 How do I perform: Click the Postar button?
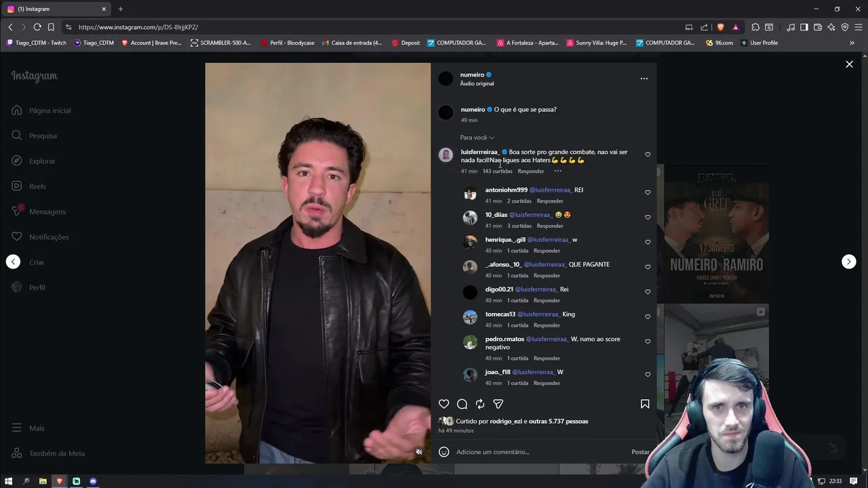tap(640, 452)
